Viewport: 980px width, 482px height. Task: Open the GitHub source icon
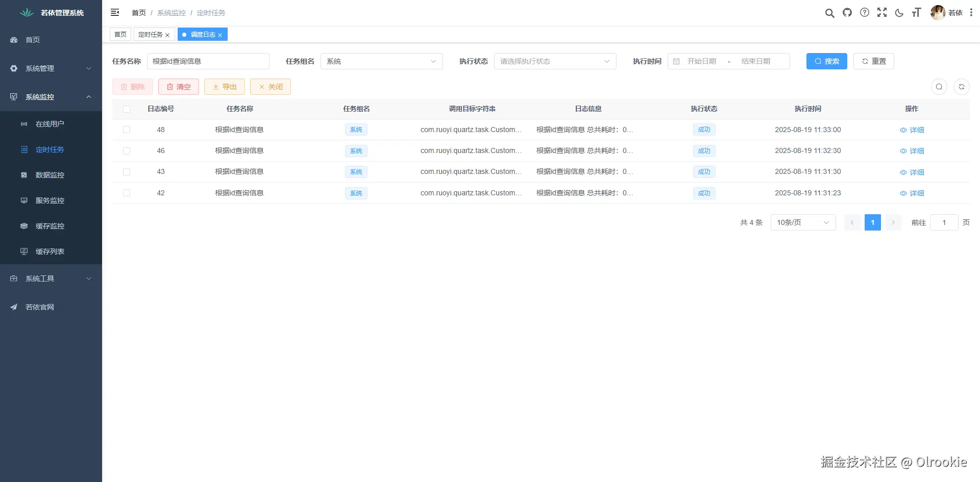click(847, 13)
